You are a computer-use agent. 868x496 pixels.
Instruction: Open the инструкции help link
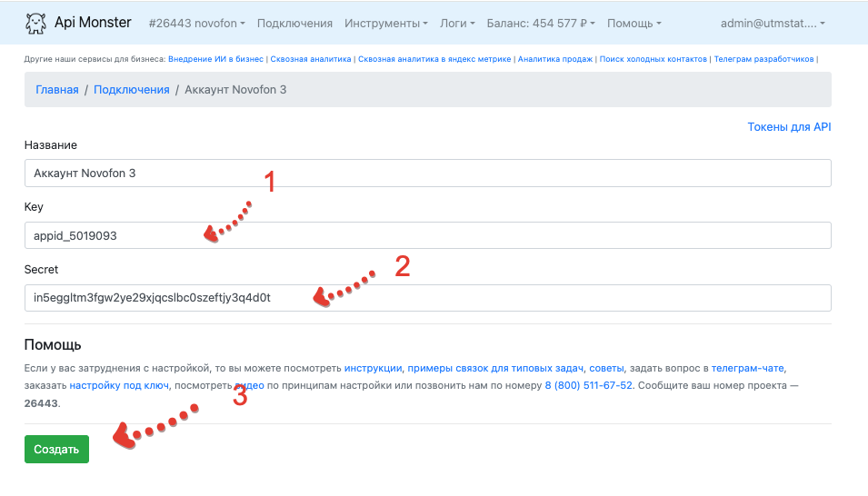(374, 368)
